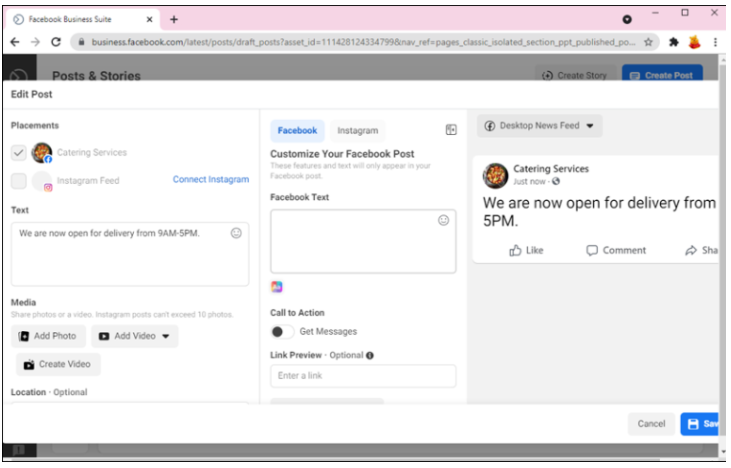
Task: Click the Connect Instagram link
Action: [211, 179]
